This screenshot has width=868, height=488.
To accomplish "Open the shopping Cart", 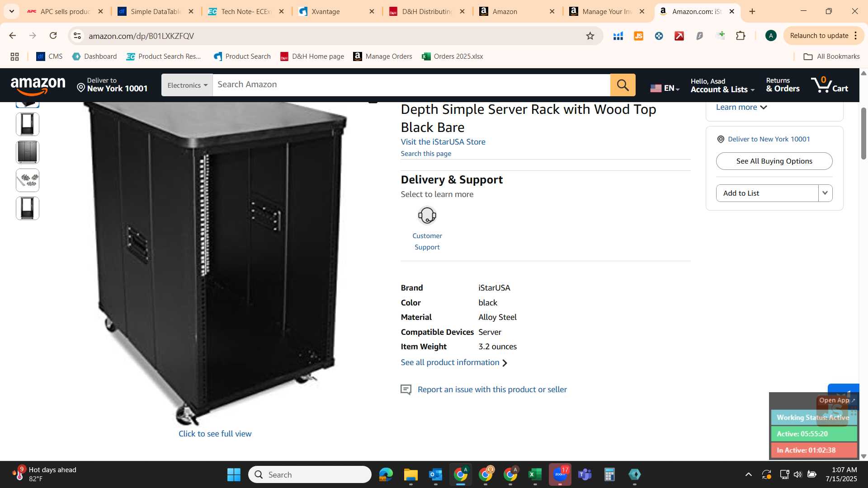I will [830, 85].
